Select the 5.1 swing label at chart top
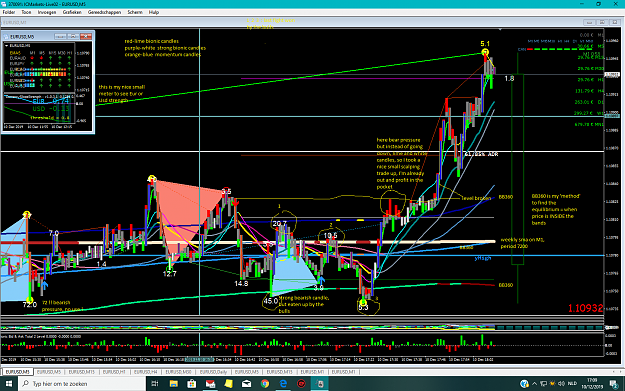 [x=485, y=44]
